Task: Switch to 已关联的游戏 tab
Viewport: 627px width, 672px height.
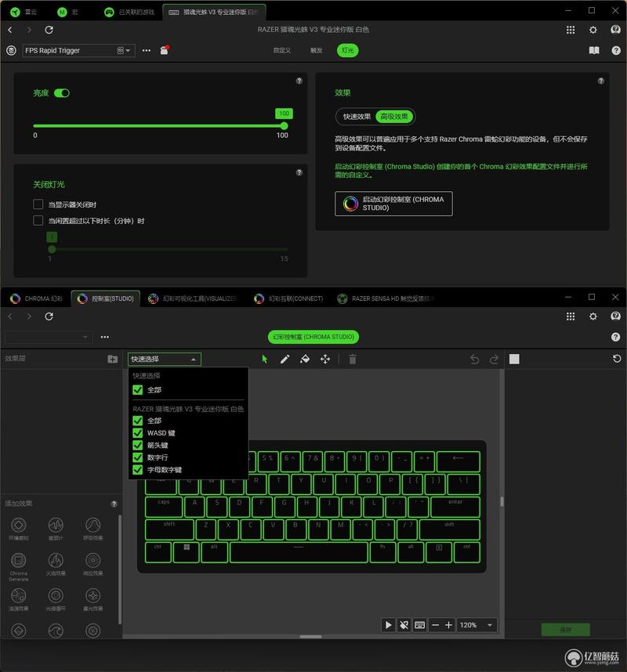Action: pos(129,12)
